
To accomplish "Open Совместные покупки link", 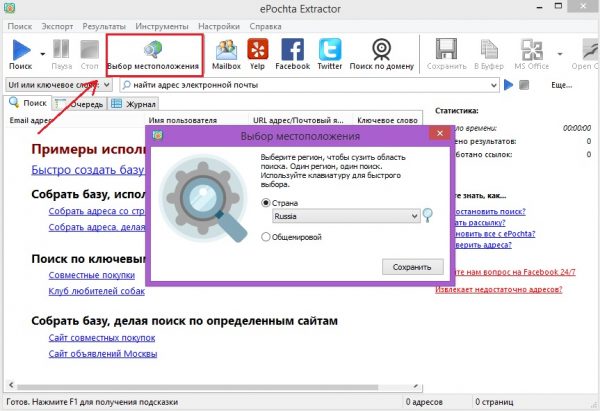I will [x=92, y=275].
